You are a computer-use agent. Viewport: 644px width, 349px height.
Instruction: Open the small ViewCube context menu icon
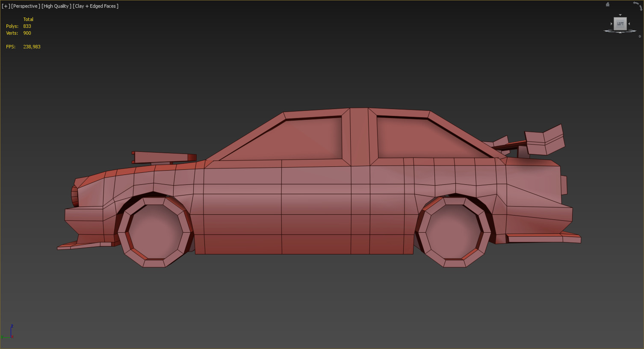point(640,36)
